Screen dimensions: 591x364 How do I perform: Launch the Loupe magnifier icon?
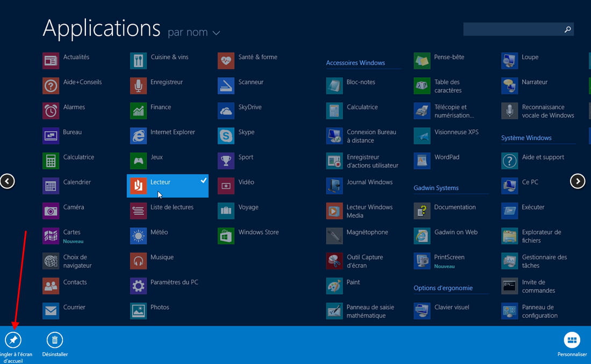(x=509, y=61)
